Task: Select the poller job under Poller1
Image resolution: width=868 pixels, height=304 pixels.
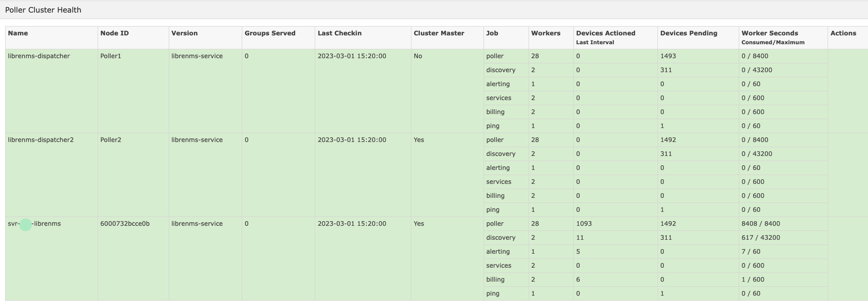Action: pos(495,56)
